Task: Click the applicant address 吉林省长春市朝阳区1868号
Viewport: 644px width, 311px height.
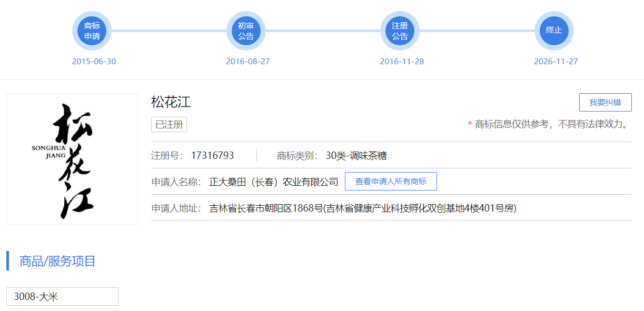Action: (x=363, y=208)
